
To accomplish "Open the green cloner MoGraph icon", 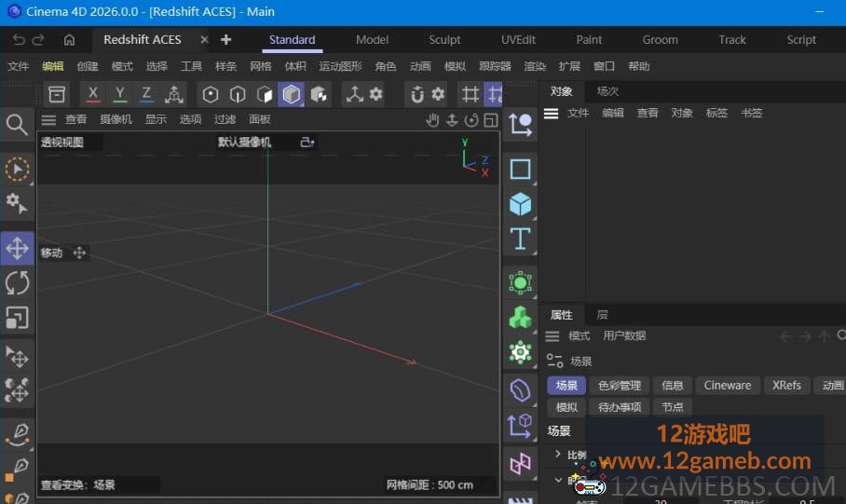I will tap(520, 318).
